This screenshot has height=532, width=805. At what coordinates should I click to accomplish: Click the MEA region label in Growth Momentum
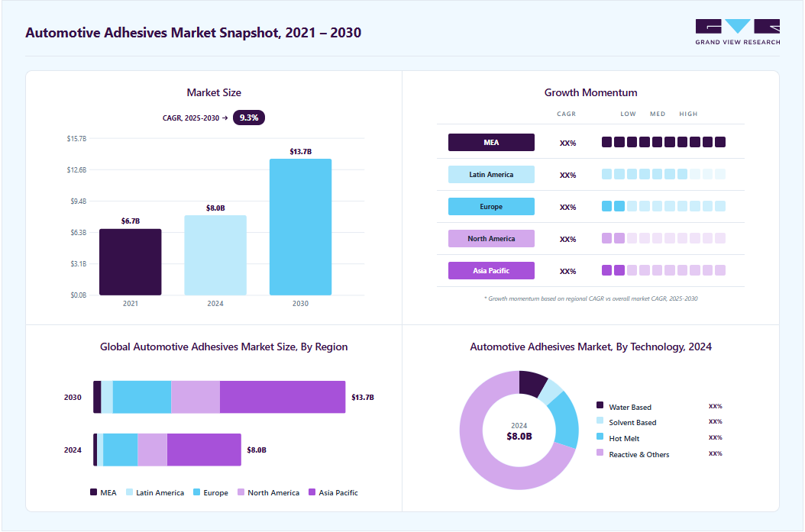(491, 142)
